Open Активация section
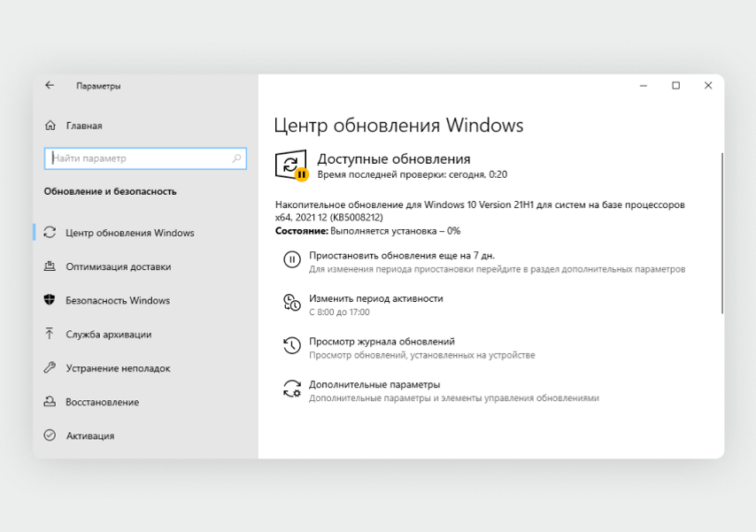The width and height of the screenshot is (756, 532). [x=90, y=436]
